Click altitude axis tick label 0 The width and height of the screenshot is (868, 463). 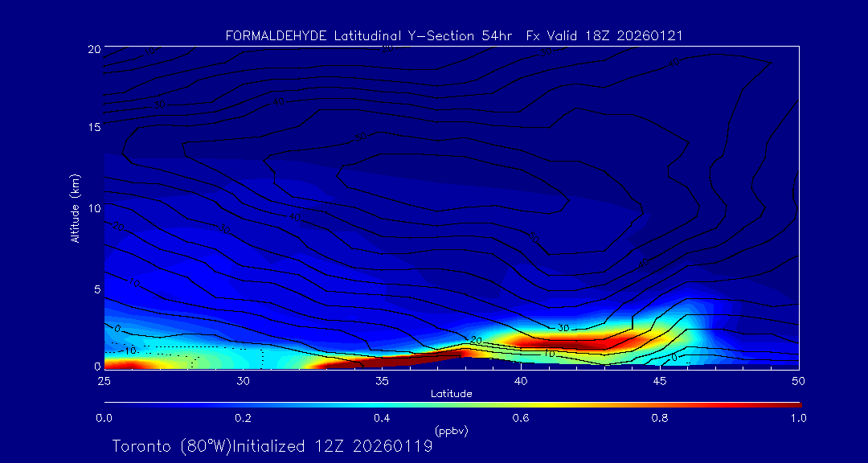point(97,366)
